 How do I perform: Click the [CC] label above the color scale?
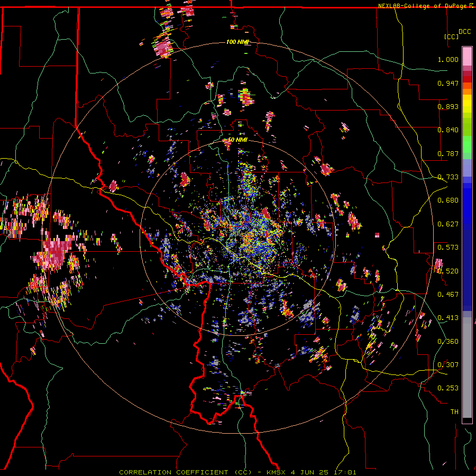[452, 36]
